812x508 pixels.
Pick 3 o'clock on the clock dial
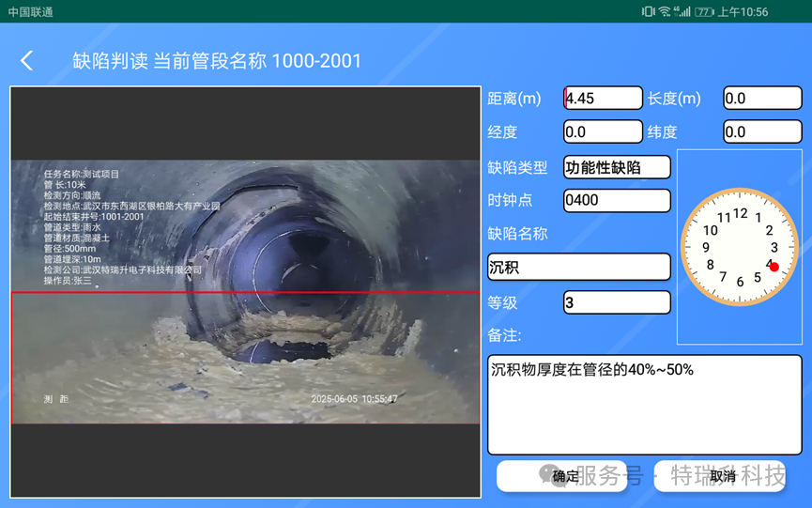pyautogui.click(x=774, y=248)
